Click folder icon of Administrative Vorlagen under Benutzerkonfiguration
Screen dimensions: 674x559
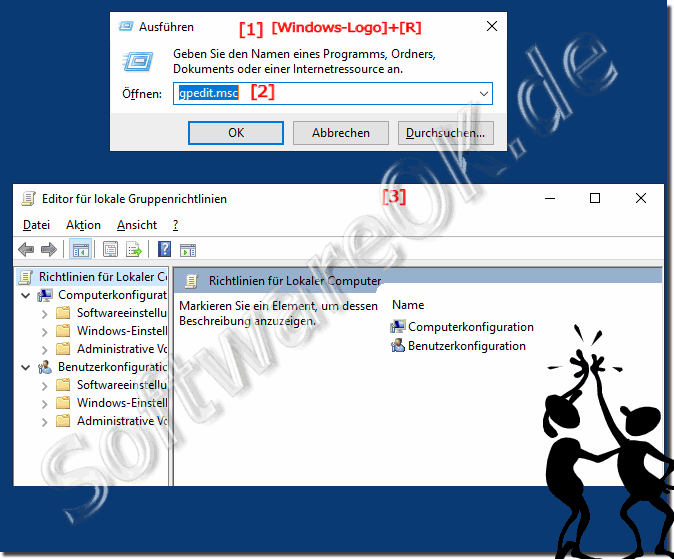coord(63,421)
